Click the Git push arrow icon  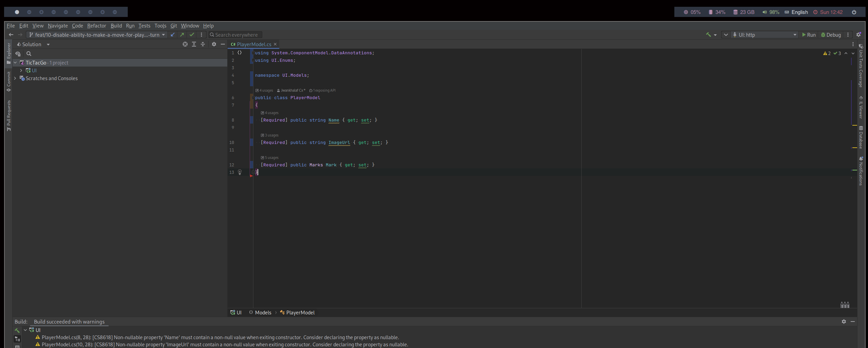point(182,35)
